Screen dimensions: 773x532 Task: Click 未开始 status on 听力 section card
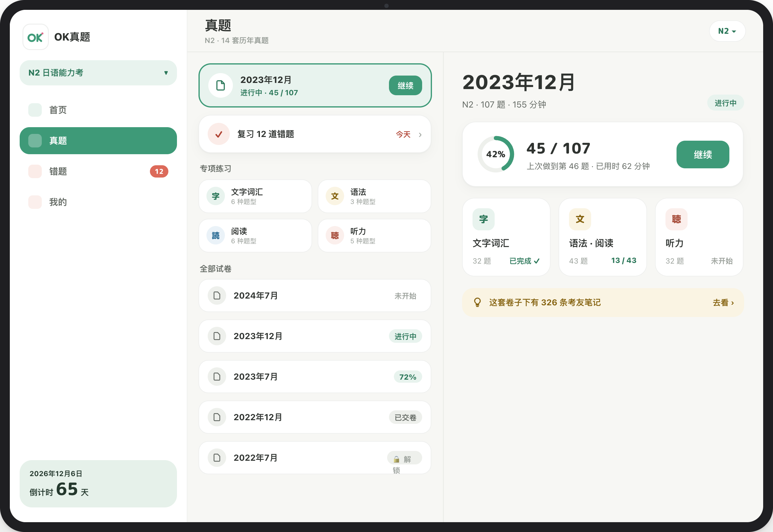(722, 261)
